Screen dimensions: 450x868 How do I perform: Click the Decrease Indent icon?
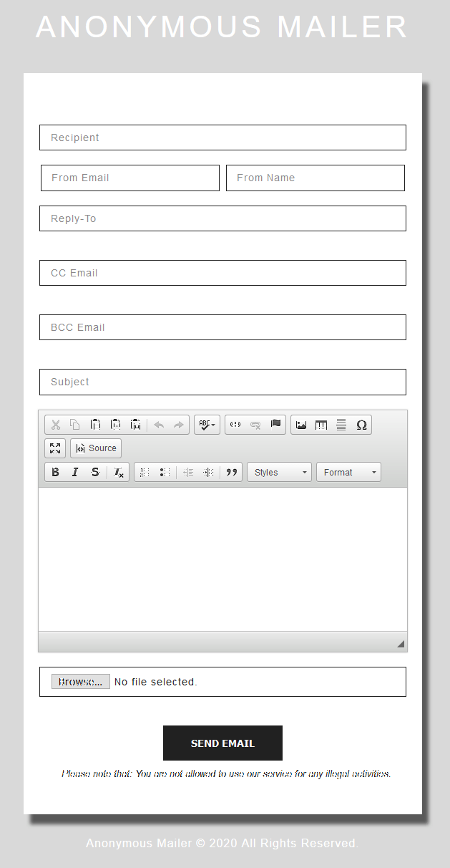pos(188,473)
